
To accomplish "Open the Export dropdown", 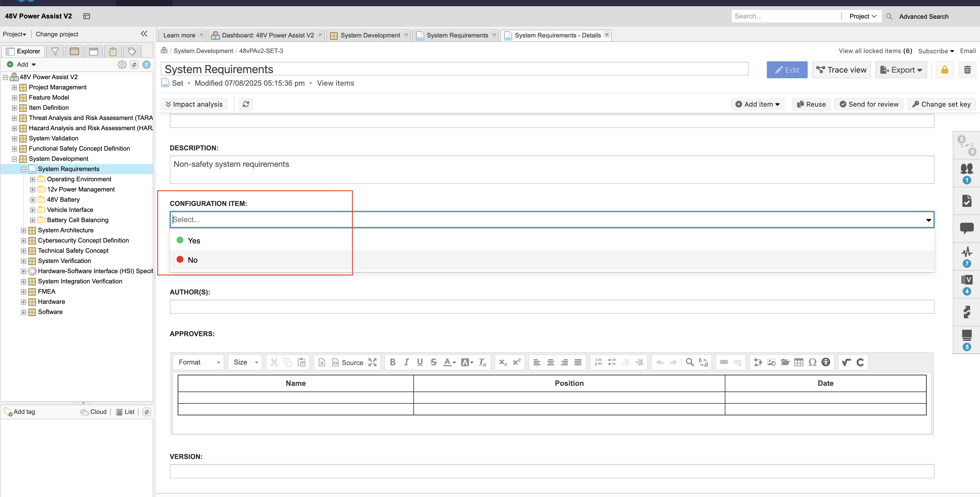I will tap(901, 70).
